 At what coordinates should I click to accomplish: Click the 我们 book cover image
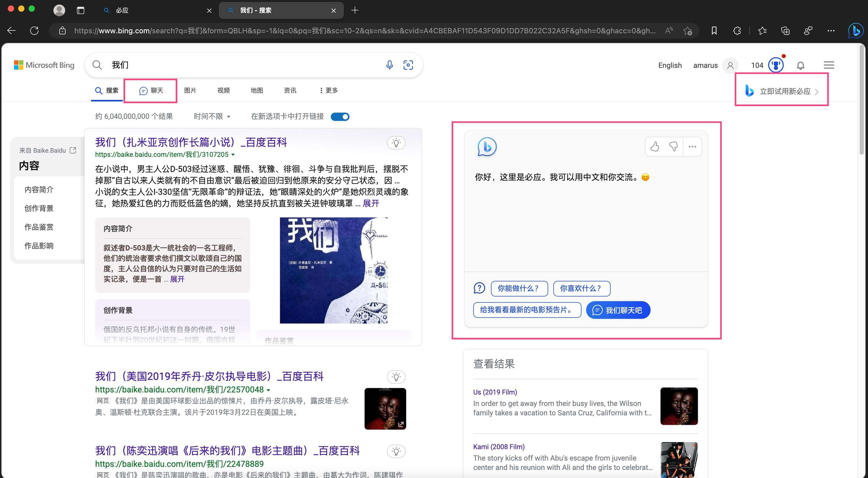point(333,270)
